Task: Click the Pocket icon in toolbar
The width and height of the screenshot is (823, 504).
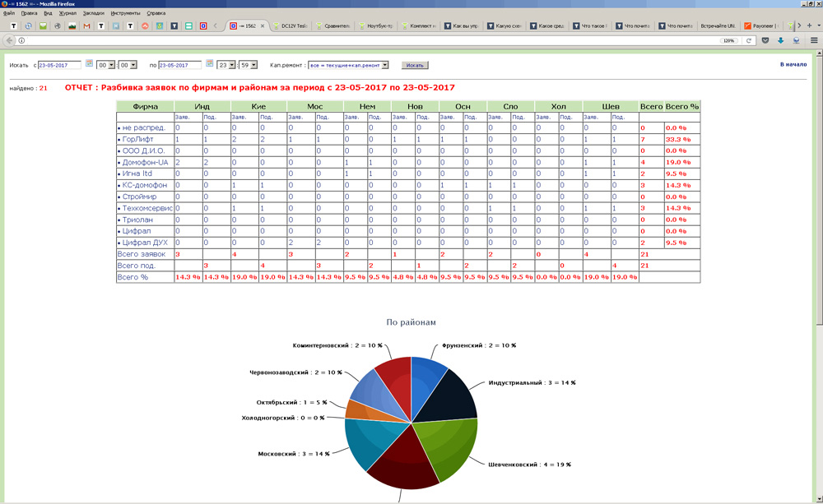Action: tap(765, 40)
